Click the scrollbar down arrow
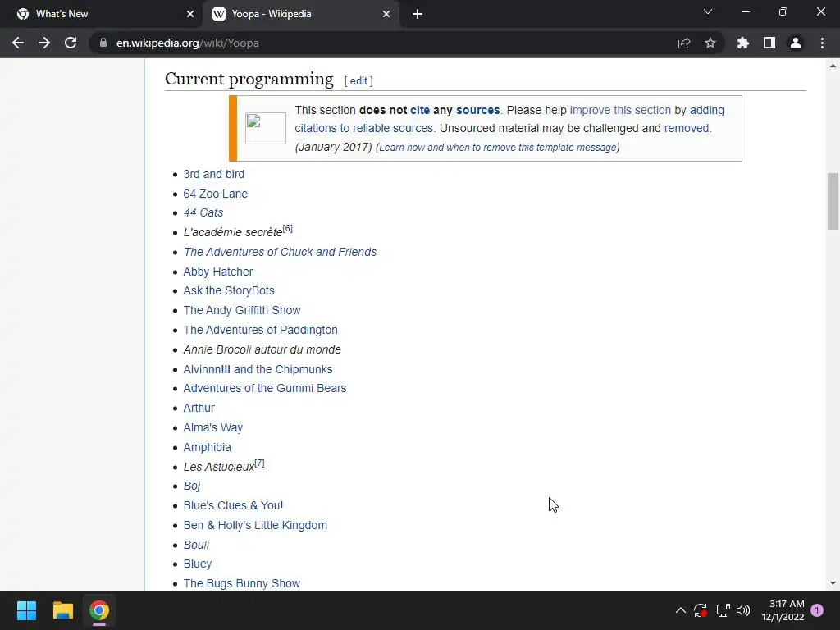 point(833,583)
